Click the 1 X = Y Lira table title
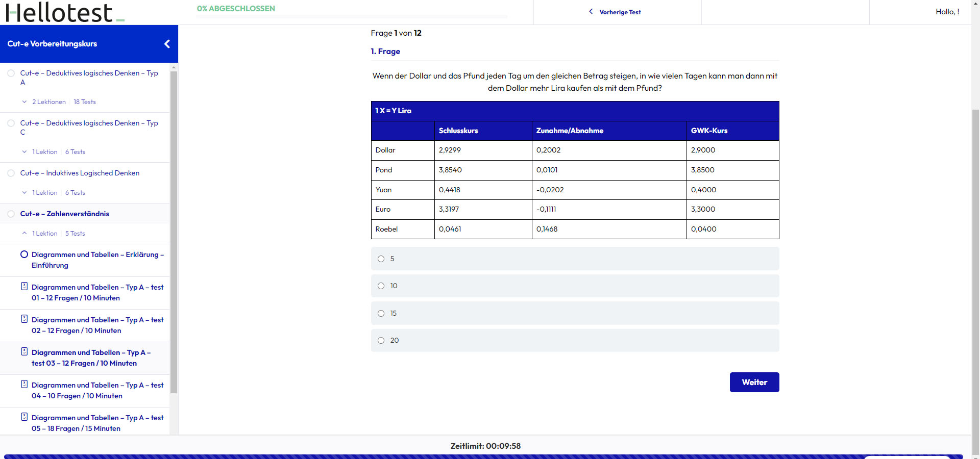Image resolution: width=980 pixels, height=459 pixels. click(393, 111)
